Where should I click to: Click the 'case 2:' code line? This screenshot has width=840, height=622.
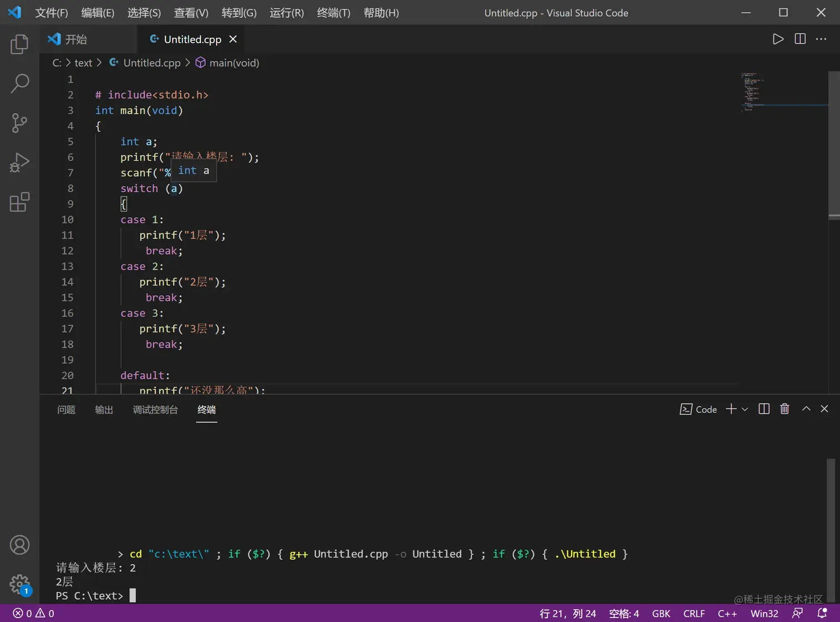coord(142,266)
